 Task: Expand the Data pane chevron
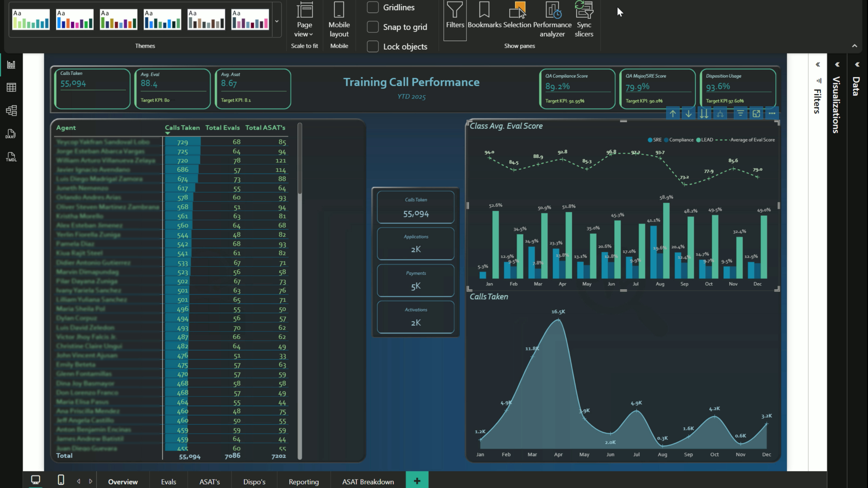[857, 64]
